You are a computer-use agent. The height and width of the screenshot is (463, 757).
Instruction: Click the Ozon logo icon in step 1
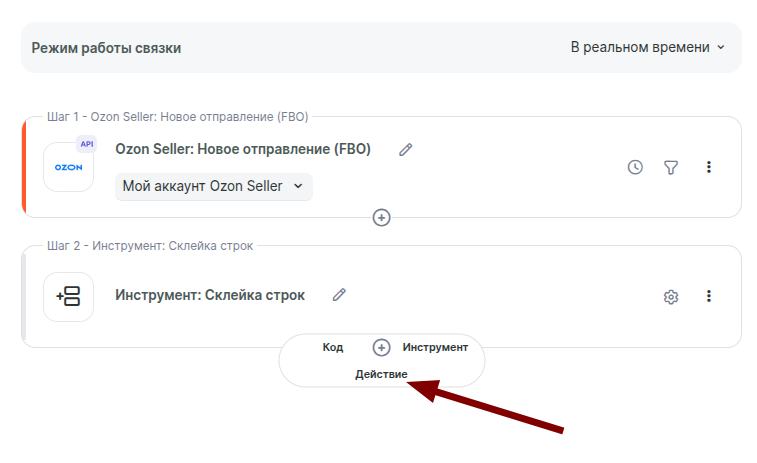68,167
